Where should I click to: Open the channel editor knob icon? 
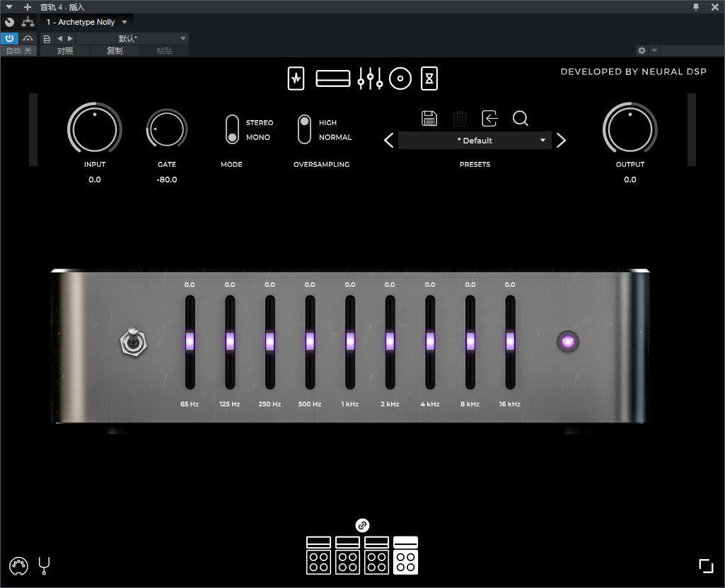click(9, 22)
